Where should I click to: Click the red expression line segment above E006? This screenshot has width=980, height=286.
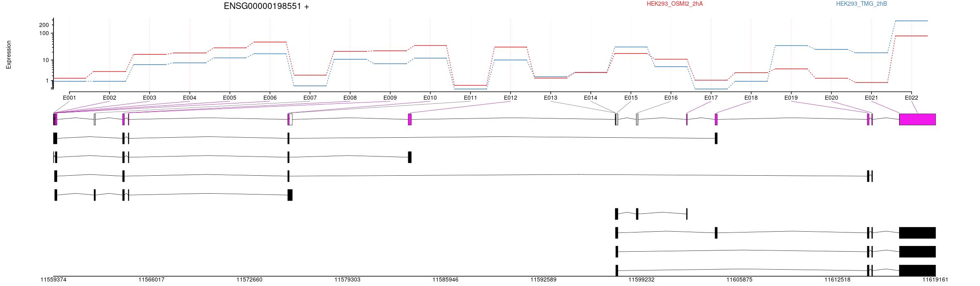point(270,42)
